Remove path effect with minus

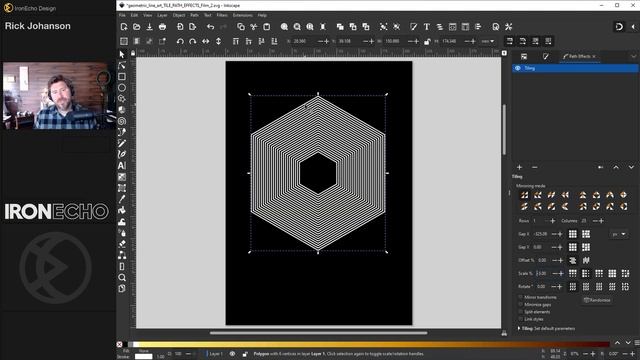pyautogui.click(x=534, y=167)
